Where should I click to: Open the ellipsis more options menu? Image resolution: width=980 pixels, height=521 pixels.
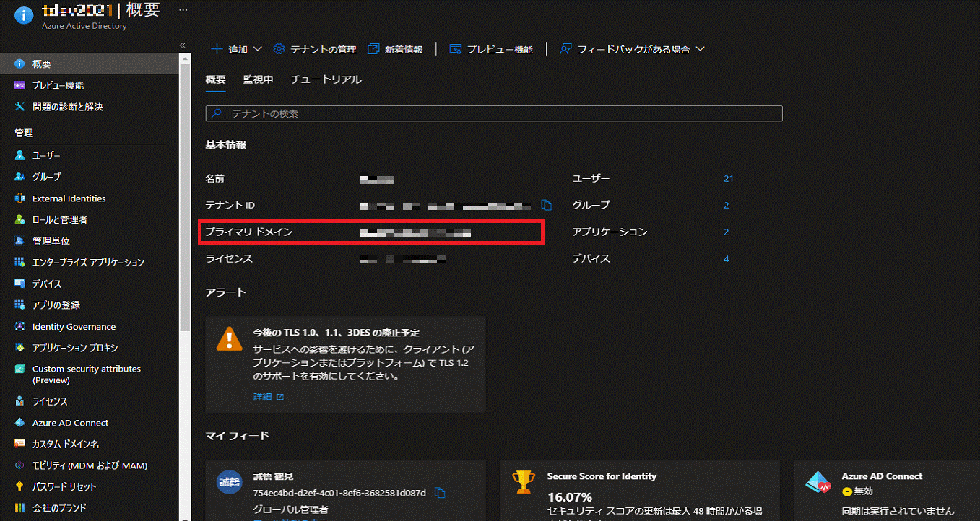[x=183, y=10]
